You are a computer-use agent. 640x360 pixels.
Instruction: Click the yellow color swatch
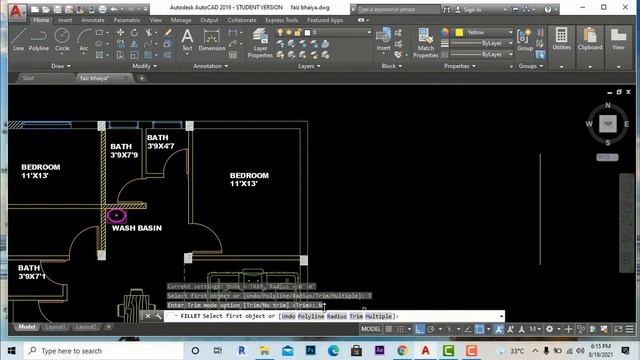(459, 32)
